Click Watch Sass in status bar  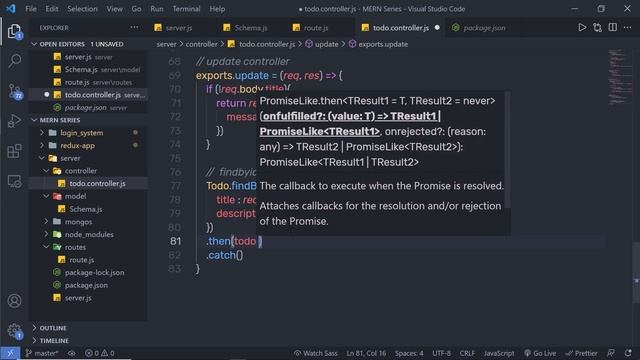click(x=316, y=353)
